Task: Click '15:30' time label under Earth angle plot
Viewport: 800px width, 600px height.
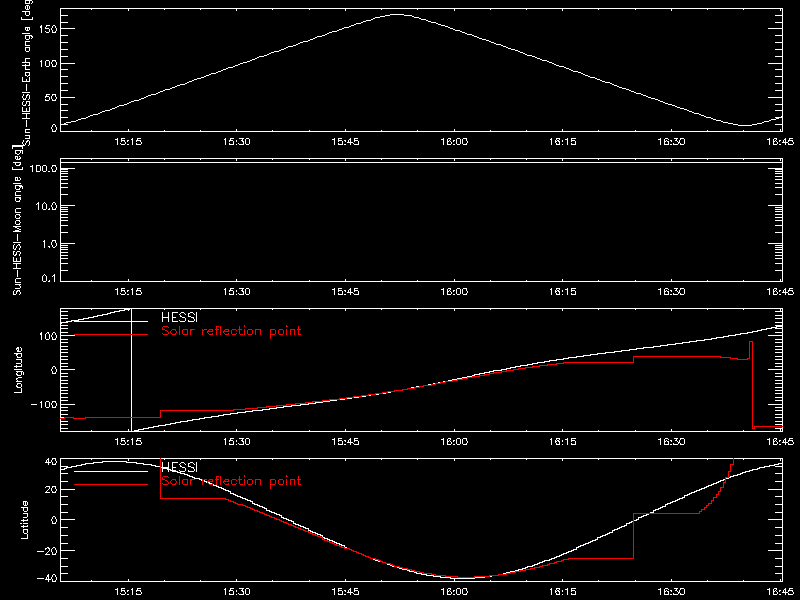Action: click(x=237, y=142)
